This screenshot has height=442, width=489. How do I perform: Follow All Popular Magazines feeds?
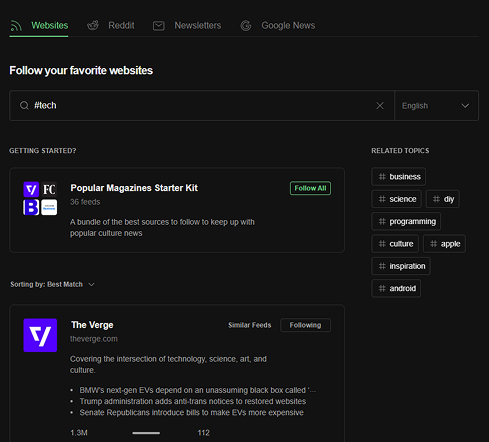[x=310, y=188]
